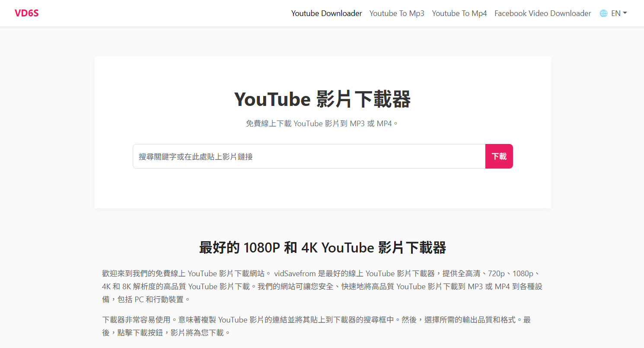Select Youtube Downloader in the navigation bar
The width and height of the screenshot is (644, 348).
point(326,13)
